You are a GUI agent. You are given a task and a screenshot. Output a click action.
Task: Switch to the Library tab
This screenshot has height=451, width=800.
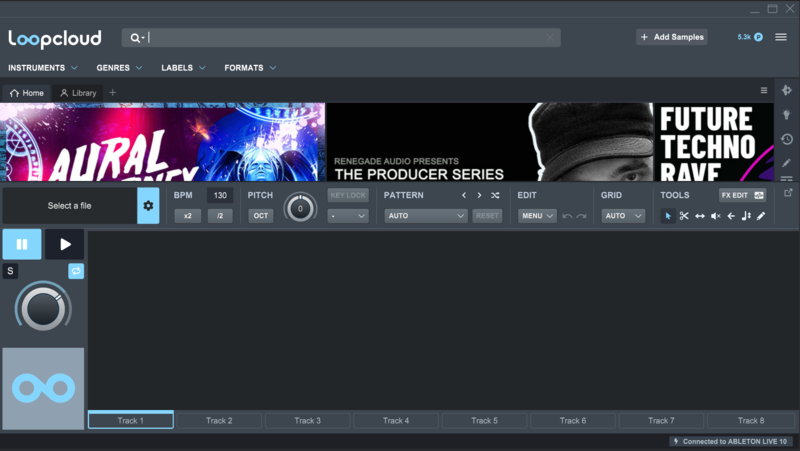[79, 93]
